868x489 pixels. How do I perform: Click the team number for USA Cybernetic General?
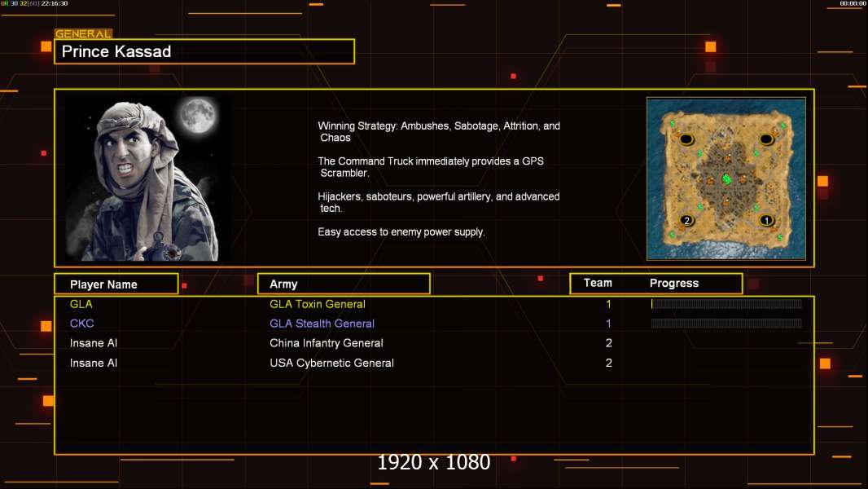pos(609,363)
